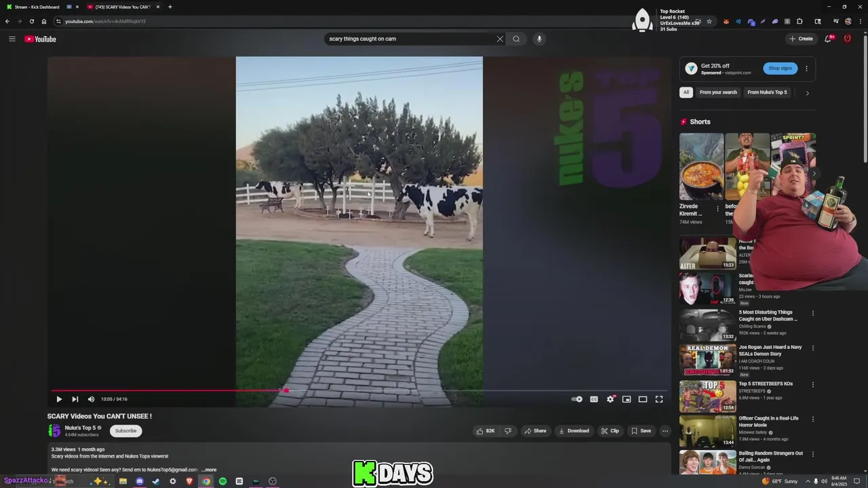Enter full screen mode
The width and height of the screenshot is (868, 488).
659,399
